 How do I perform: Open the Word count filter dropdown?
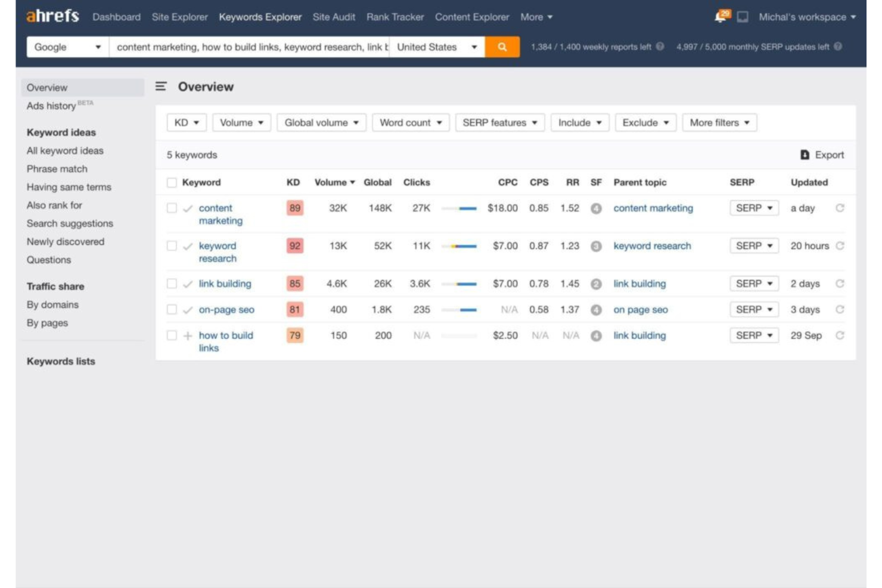click(411, 123)
